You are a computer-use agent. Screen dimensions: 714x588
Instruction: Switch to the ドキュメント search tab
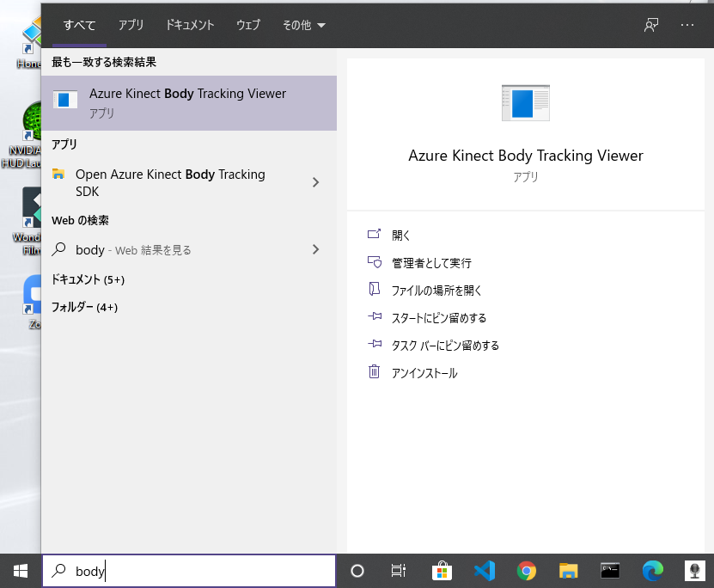coord(190,25)
